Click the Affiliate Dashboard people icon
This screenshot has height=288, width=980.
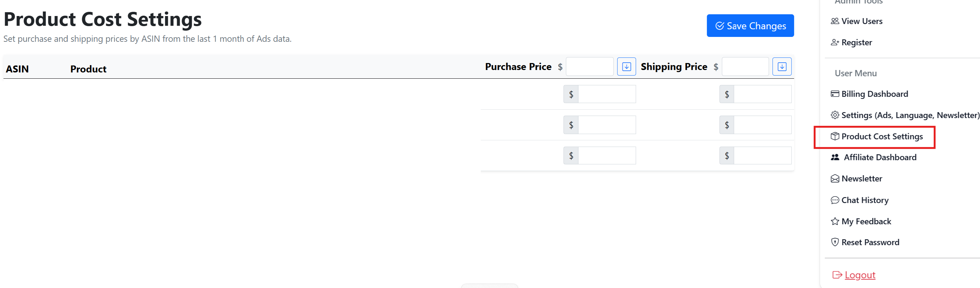[835, 157]
